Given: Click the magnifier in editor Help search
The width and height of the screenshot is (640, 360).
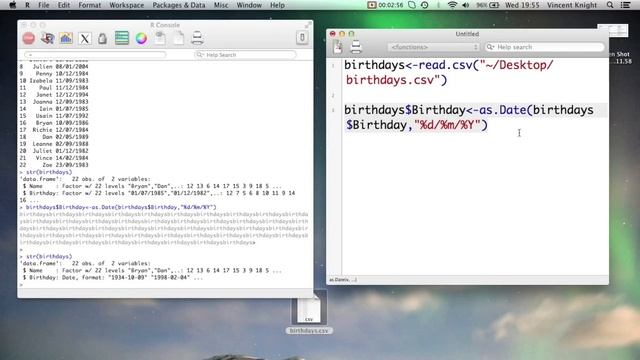Looking at the screenshot, I should click(x=491, y=47).
